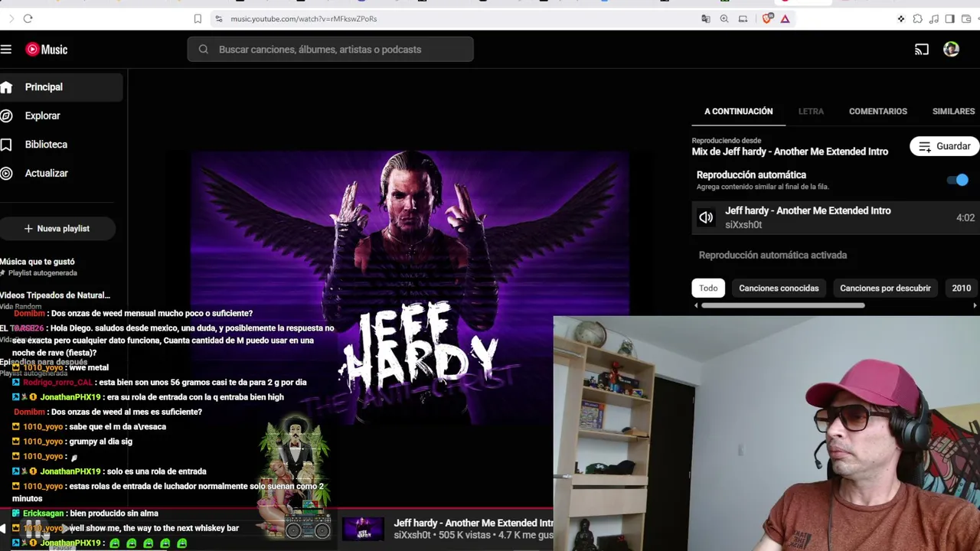Toggle the browser sidebar panel icon

pos(949,18)
